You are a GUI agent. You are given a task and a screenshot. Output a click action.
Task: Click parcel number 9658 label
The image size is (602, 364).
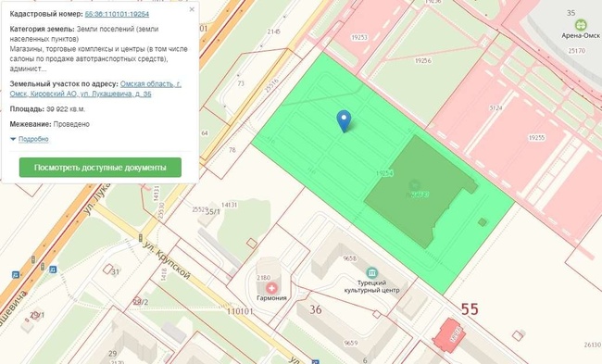[350, 258]
